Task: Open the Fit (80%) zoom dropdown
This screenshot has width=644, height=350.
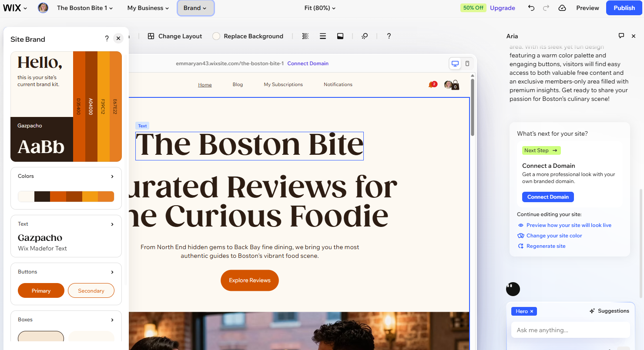Action: click(320, 8)
